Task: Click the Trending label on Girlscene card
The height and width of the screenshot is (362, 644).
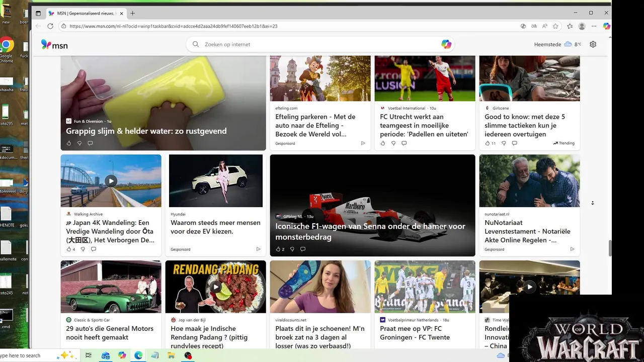Action: pyautogui.click(x=563, y=143)
